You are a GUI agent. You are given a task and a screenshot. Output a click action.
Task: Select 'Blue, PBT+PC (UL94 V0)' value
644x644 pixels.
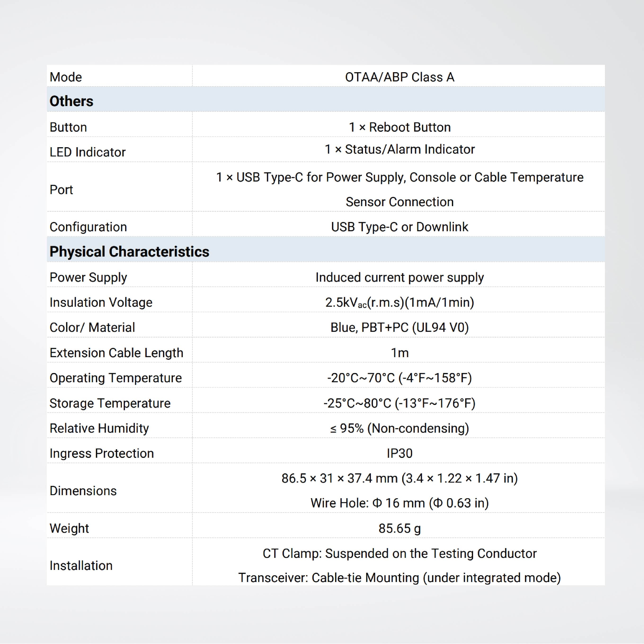tap(399, 328)
